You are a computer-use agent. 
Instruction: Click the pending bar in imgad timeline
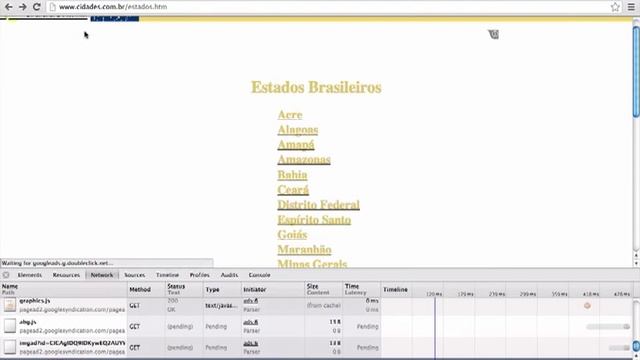[619, 348]
